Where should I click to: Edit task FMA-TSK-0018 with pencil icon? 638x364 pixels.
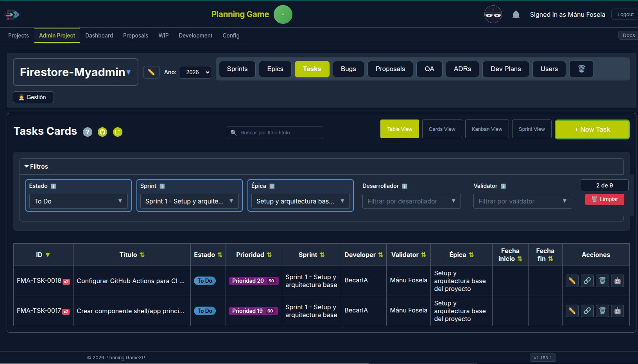(x=572, y=281)
